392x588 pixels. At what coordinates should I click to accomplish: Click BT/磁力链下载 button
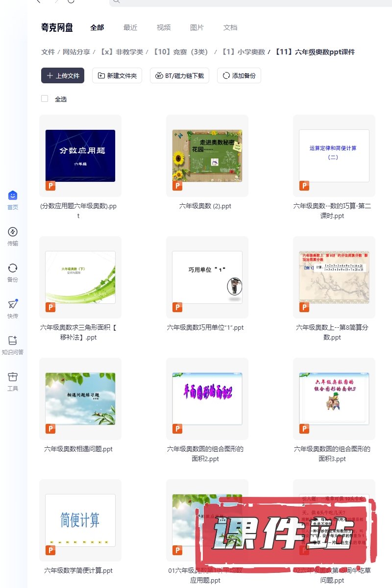click(x=179, y=75)
